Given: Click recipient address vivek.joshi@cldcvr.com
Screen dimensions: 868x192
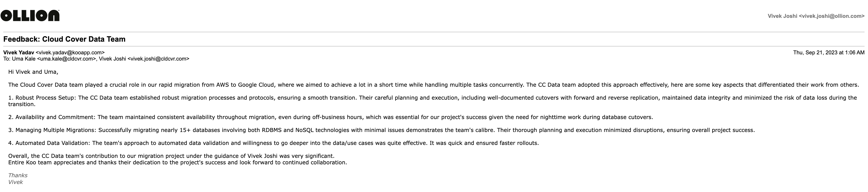Looking at the screenshot, I should tap(158, 59).
